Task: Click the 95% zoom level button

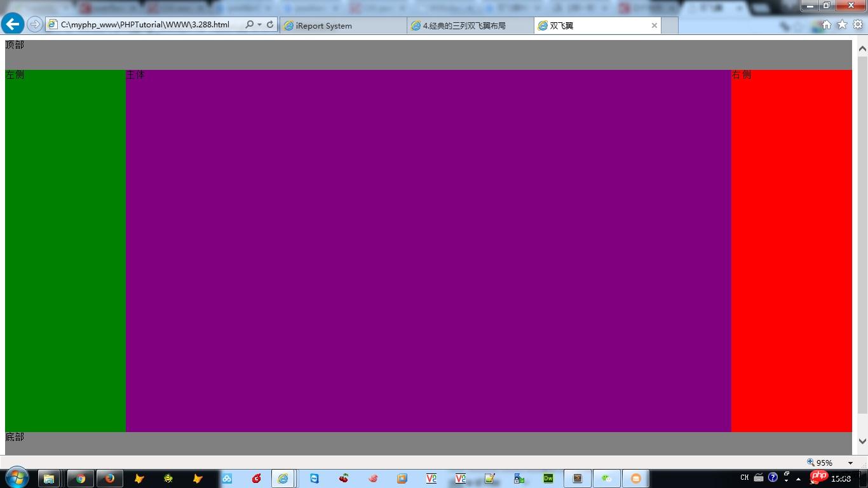Action: [820, 463]
